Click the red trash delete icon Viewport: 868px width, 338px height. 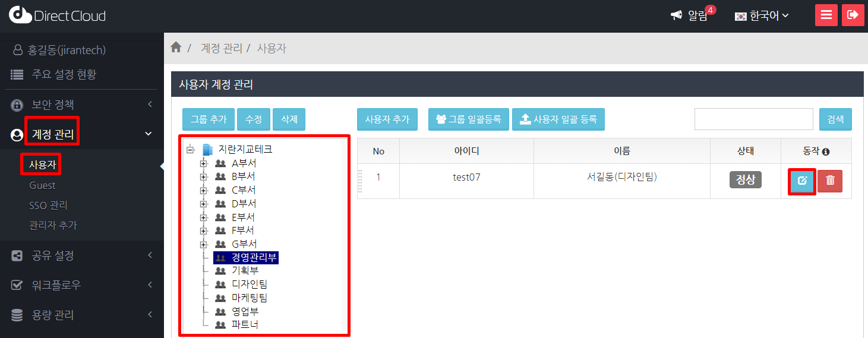(x=830, y=181)
